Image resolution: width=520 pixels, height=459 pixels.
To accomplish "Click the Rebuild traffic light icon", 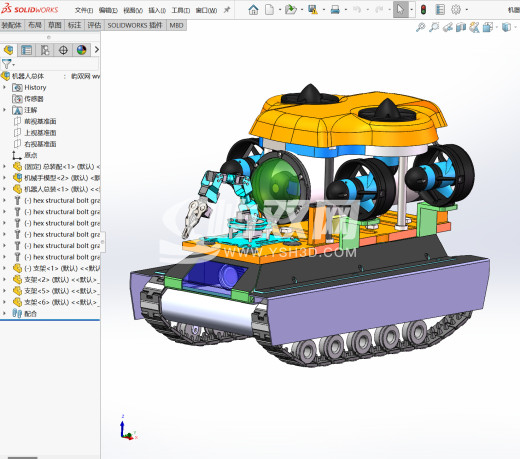I will (423, 10).
